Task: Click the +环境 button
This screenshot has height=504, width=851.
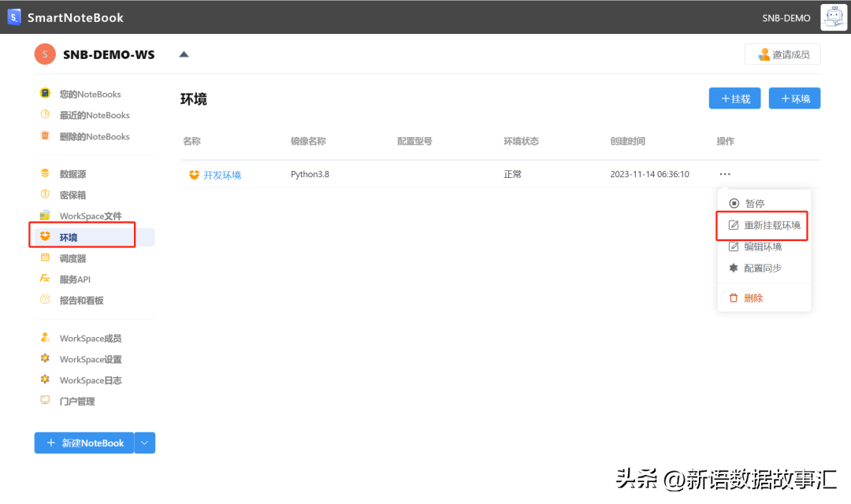Action: 794,98
